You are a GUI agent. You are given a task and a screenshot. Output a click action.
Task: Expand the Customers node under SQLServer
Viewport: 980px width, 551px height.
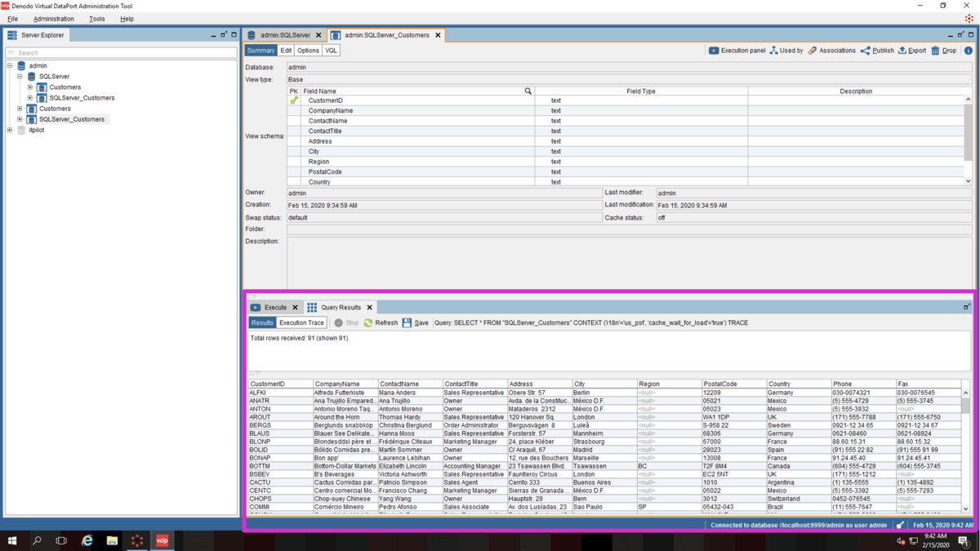pos(30,87)
